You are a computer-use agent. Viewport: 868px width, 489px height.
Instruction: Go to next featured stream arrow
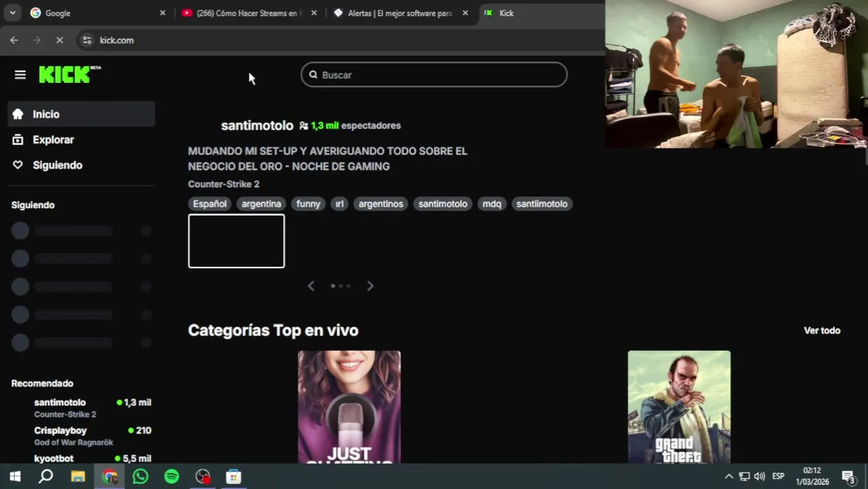(x=370, y=286)
